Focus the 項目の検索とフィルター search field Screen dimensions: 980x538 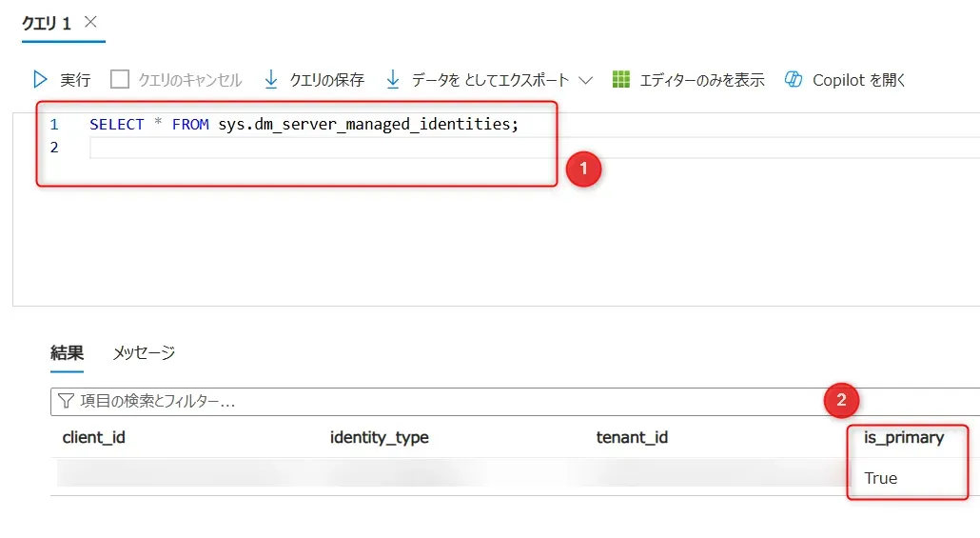pos(515,402)
